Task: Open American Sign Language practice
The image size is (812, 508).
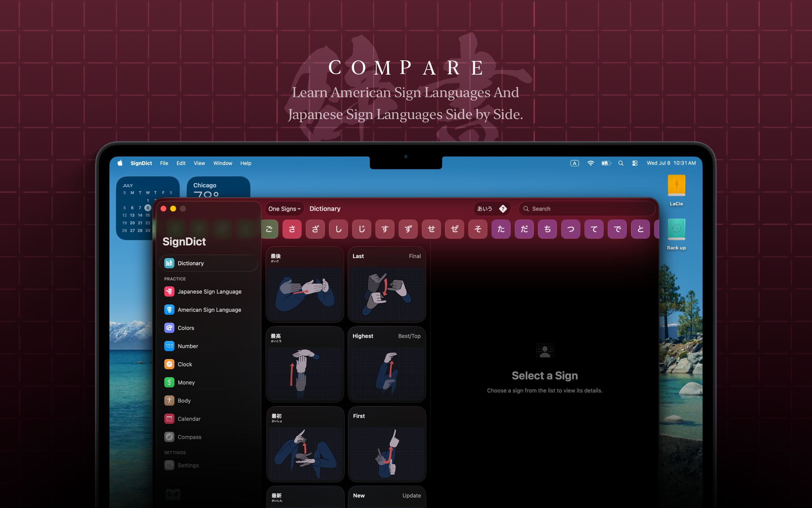Action: pos(208,310)
